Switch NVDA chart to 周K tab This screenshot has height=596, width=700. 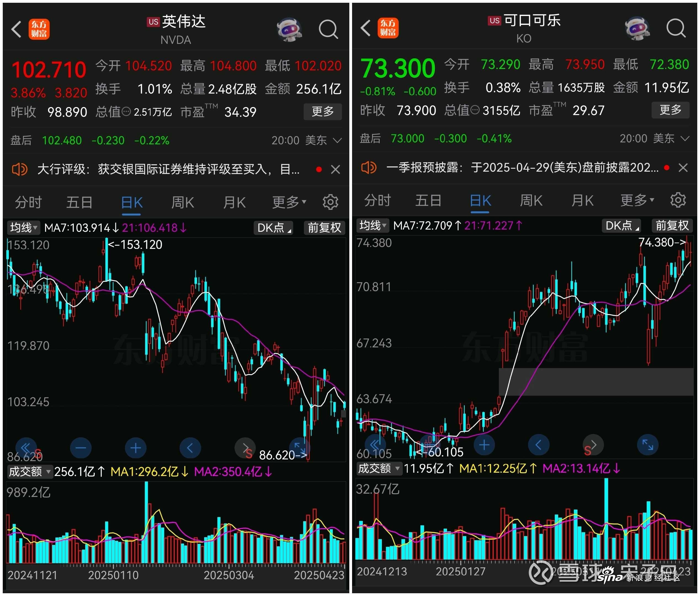coord(182,202)
